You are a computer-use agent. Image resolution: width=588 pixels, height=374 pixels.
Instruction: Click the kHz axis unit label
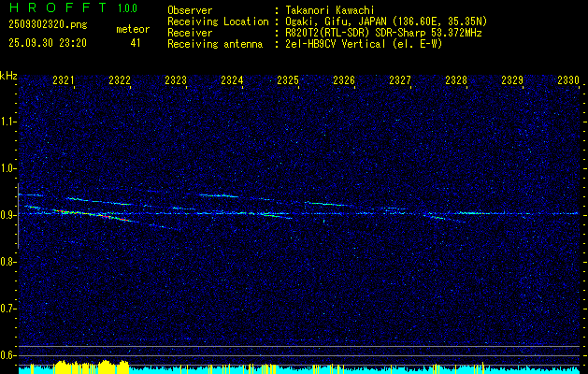coord(9,74)
